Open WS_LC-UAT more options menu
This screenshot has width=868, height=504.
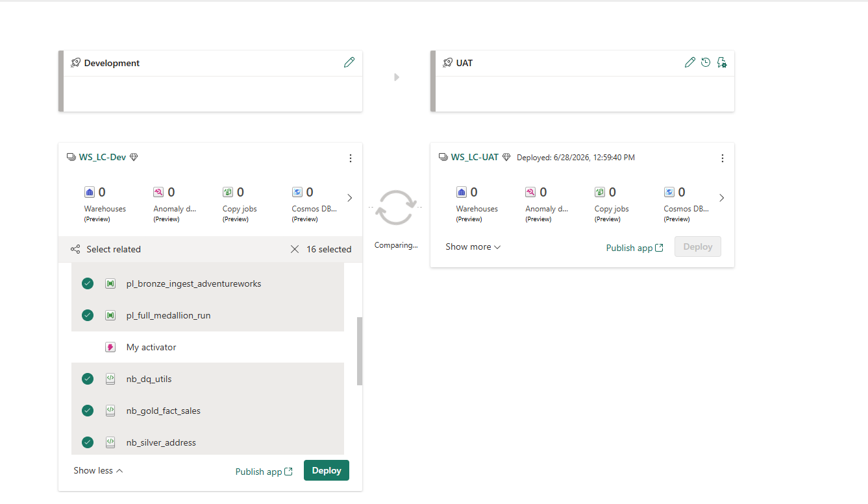723,158
